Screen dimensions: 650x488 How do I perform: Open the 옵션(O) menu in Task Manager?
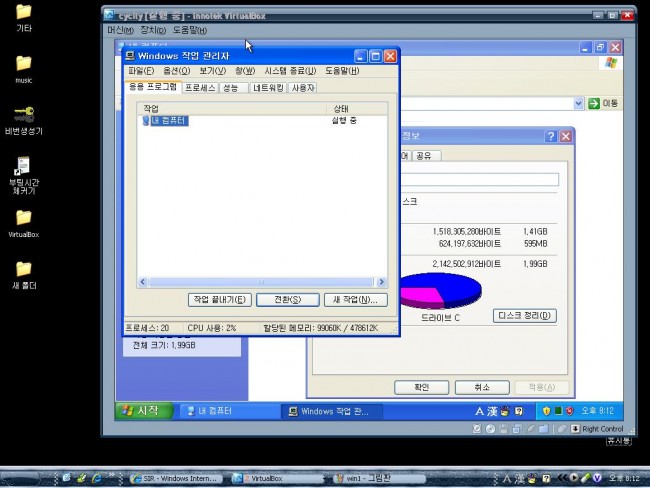(177, 71)
